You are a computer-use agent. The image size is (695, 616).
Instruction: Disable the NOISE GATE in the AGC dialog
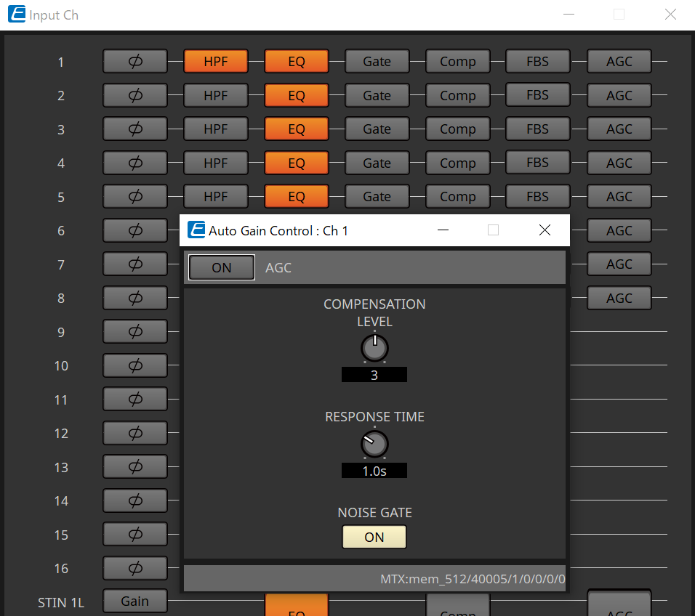click(x=374, y=537)
